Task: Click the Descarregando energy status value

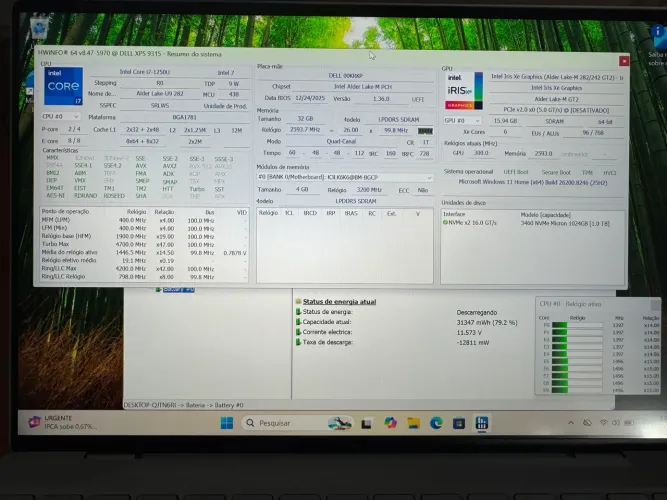Action: [x=477, y=312]
